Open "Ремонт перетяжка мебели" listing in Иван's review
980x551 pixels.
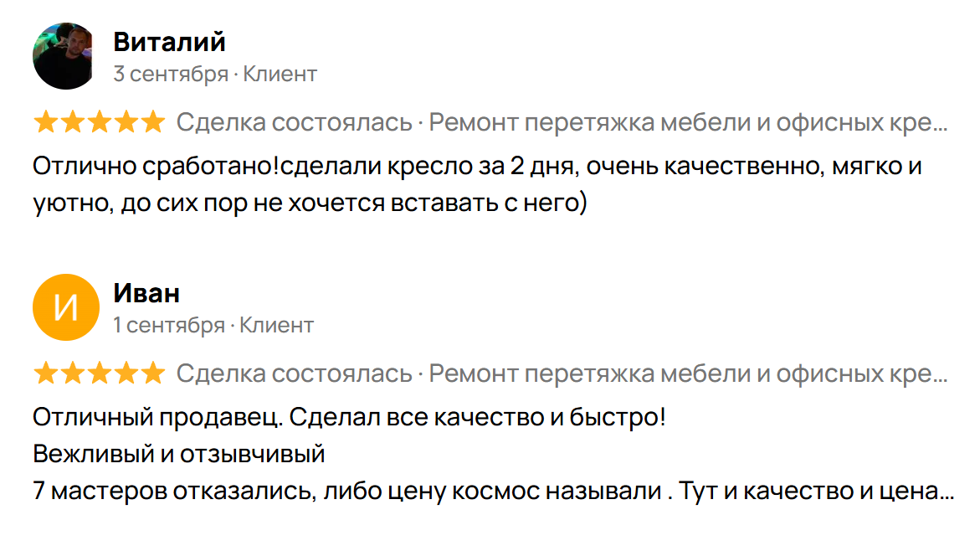point(686,373)
